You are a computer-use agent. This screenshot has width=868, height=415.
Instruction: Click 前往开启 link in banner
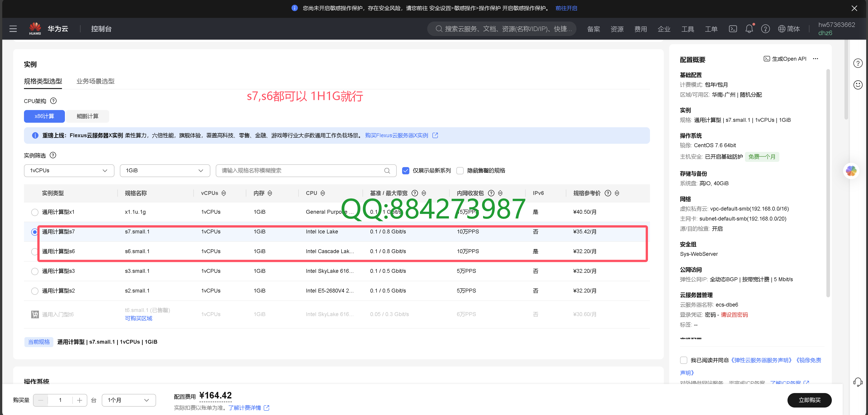click(x=566, y=8)
